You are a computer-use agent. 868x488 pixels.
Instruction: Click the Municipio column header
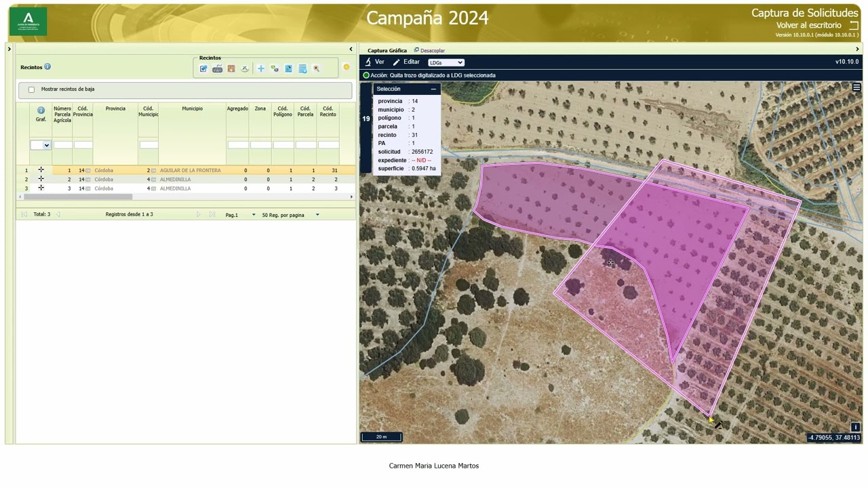[192, 108]
